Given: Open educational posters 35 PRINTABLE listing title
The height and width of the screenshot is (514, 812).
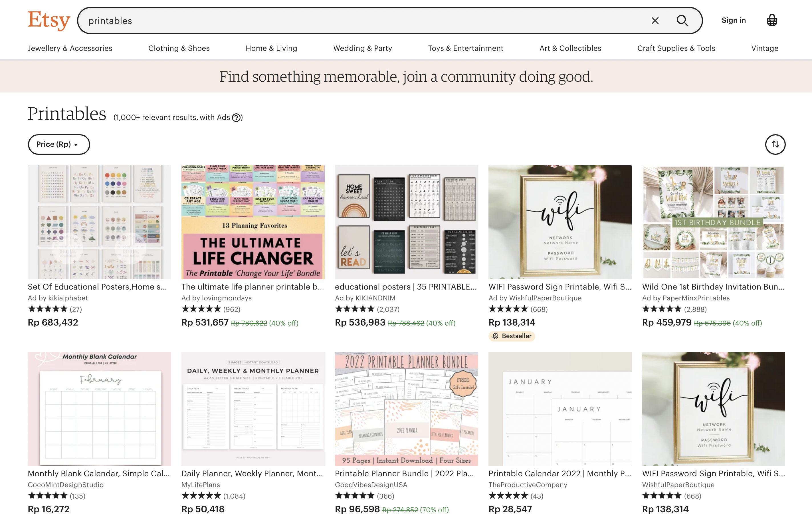Looking at the screenshot, I should pos(406,286).
